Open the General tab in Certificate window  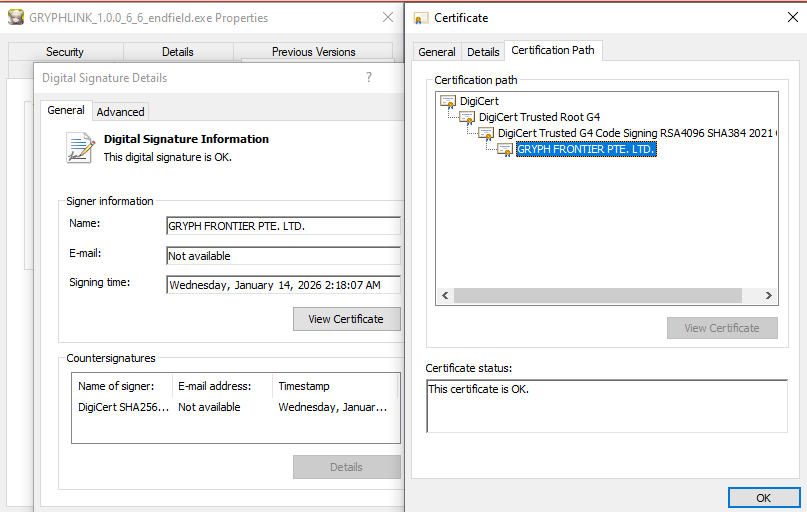[x=436, y=52]
